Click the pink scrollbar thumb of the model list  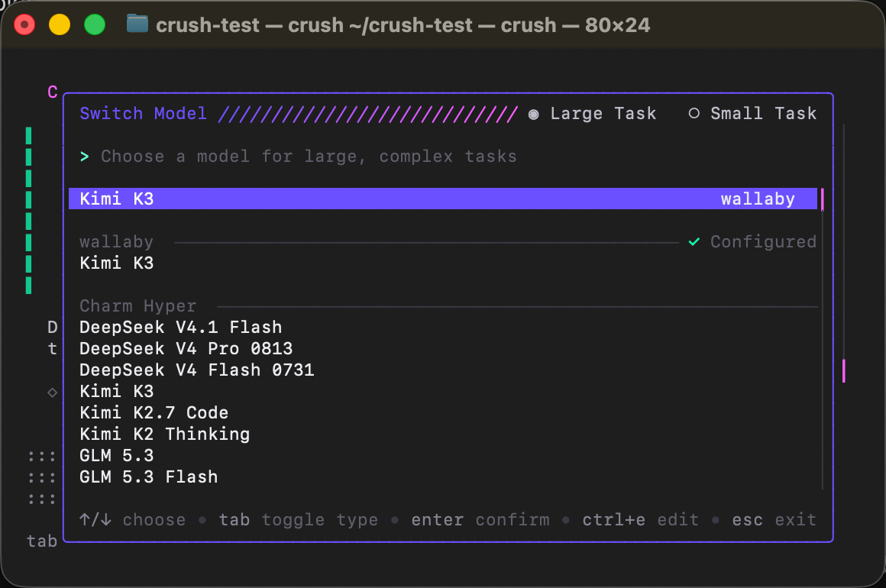pyautogui.click(x=822, y=199)
